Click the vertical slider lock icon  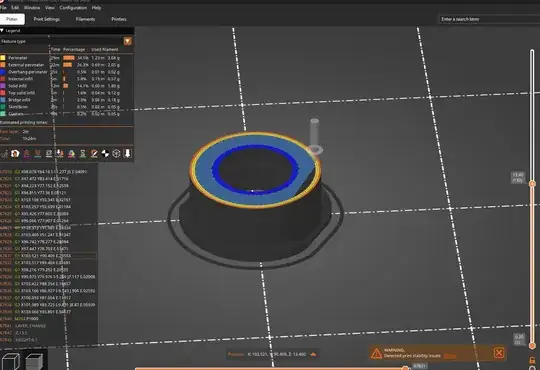pyautogui.click(x=532, y=360)
